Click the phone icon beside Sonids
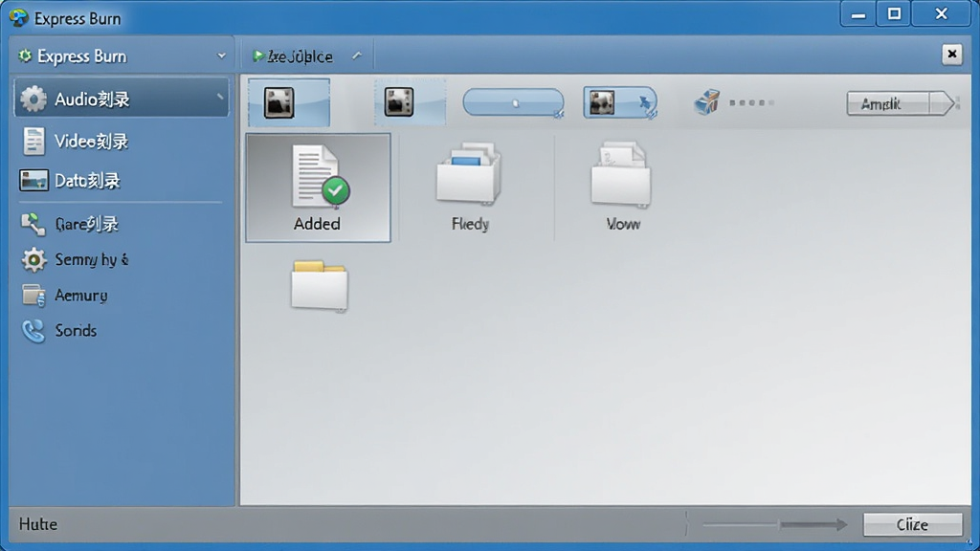980x551 pixels. click(x=33, y=330)
